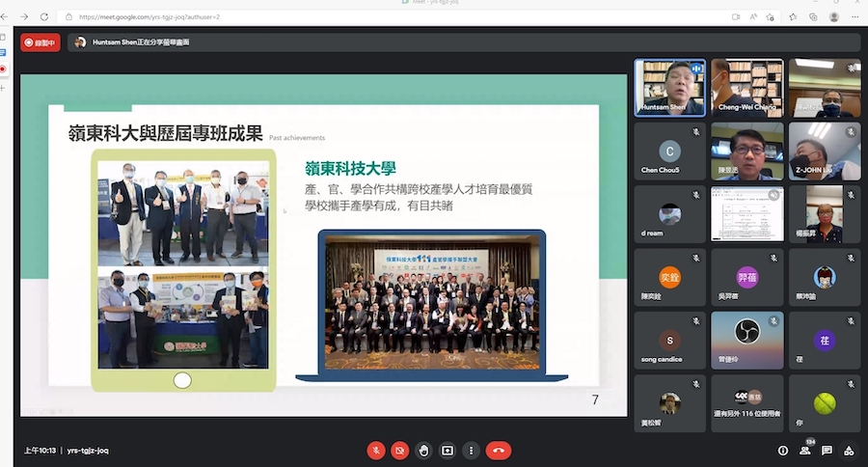Open the browser profile avatar
Viewport: 868px width, 467px height.
click(834, 17)
